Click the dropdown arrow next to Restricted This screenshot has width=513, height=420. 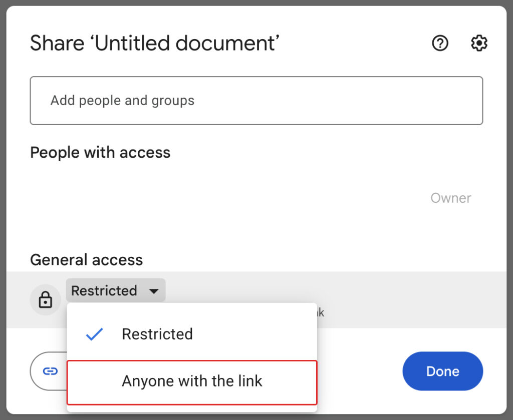[154, 290]
